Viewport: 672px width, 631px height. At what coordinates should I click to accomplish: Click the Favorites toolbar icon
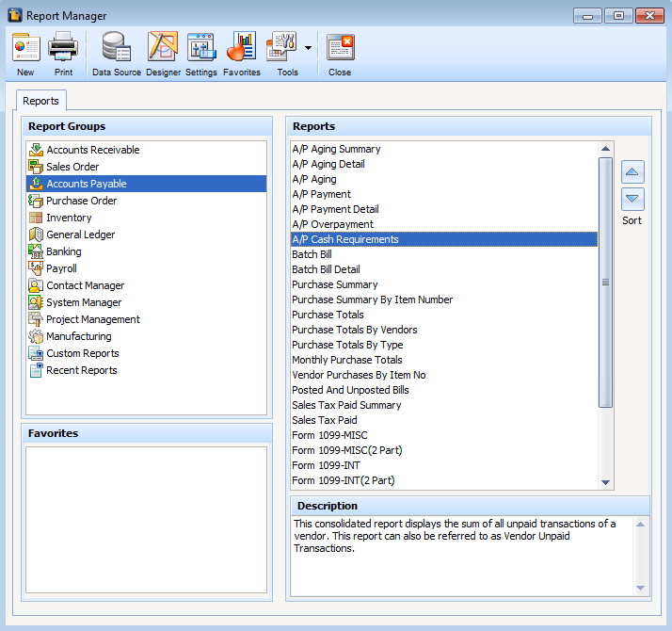(x=241, y=47)
